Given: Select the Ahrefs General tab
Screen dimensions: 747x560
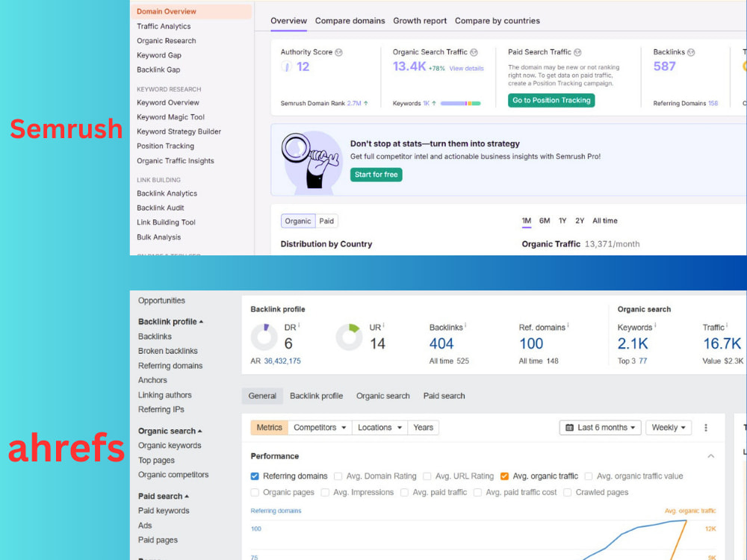Looking at the screenshot, I should [x=262, y=396].
